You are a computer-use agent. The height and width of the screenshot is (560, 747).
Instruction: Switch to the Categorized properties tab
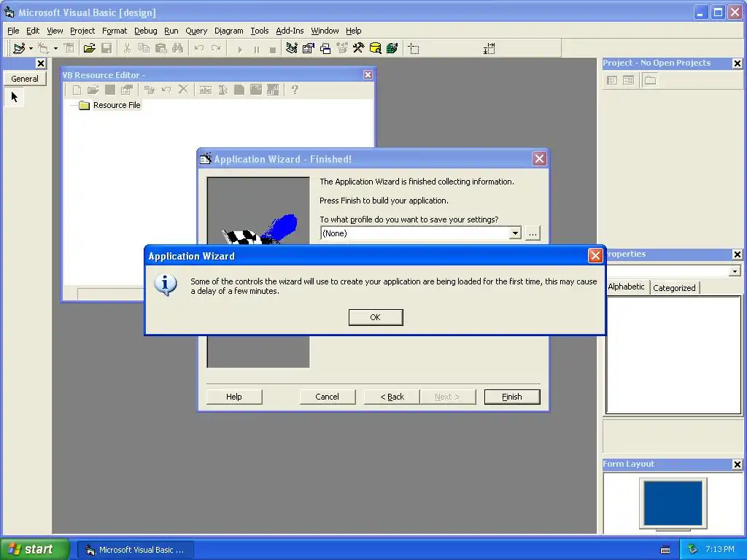(x=674, y=287)
